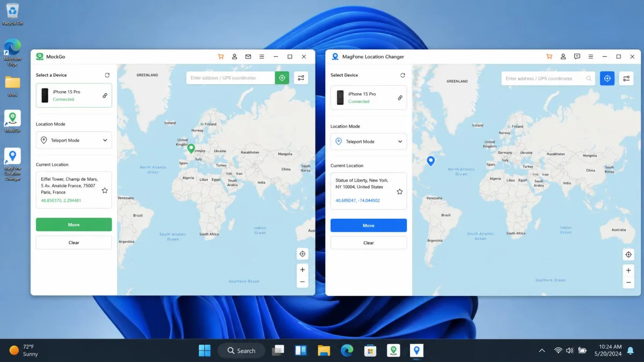Open MockGo desktop shortcut

(12, 122)
